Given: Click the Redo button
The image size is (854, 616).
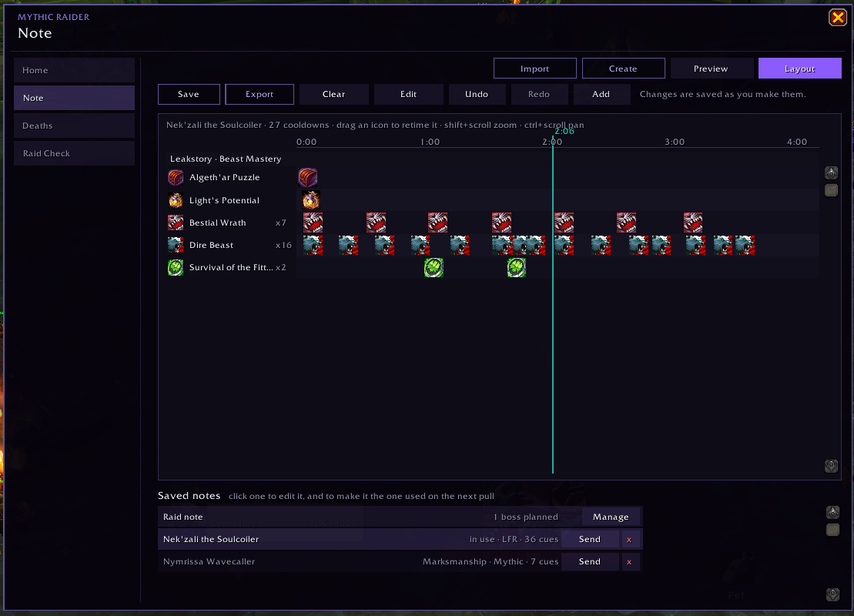Looking at the screenshot, I should tap(539, 94).
